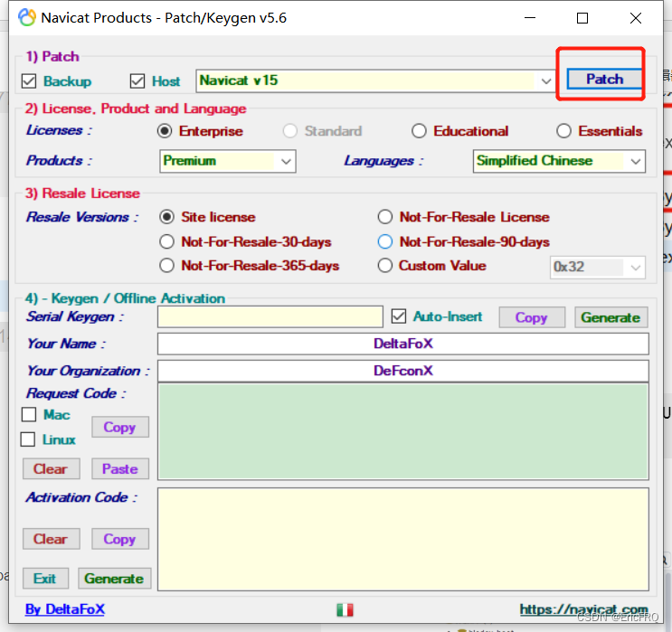Viewport: 672px width, 632px height.
Task: Click the Serial Keygen input field
Action: tap(270, 316)
